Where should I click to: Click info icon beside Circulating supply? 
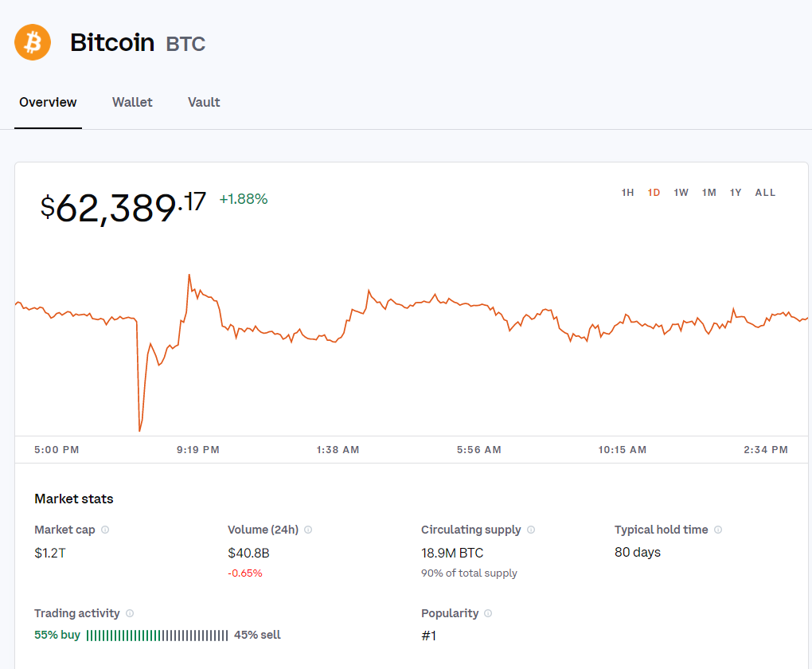pyautogui.click(x=531, y=530)
